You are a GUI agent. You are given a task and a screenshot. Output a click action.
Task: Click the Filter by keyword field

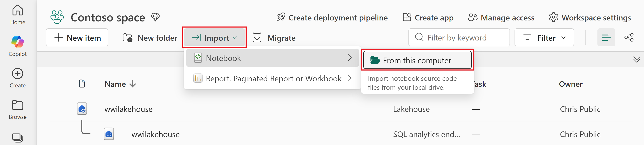(x=459, y=38)
